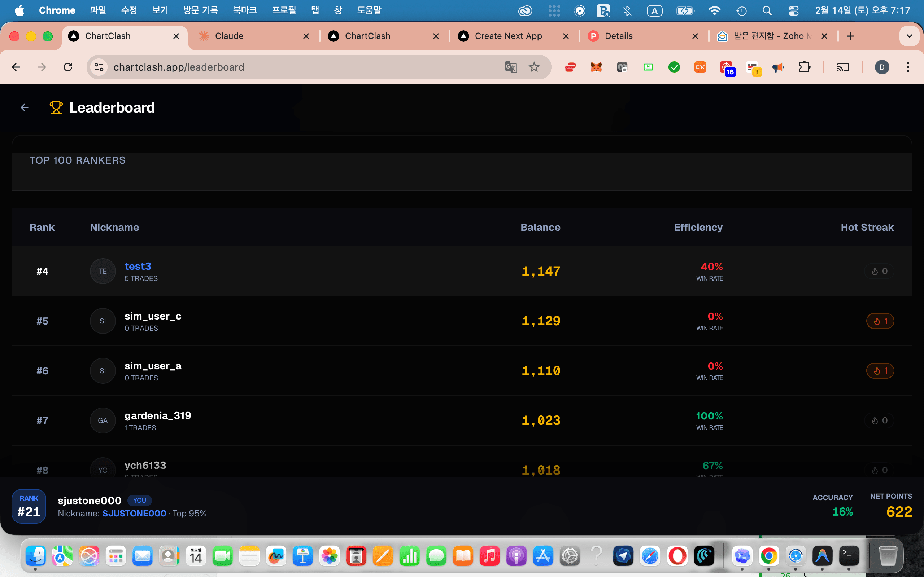Viewport: 924px width, 577px height.
Task: Open the EX extension
Action: [700, 67]
